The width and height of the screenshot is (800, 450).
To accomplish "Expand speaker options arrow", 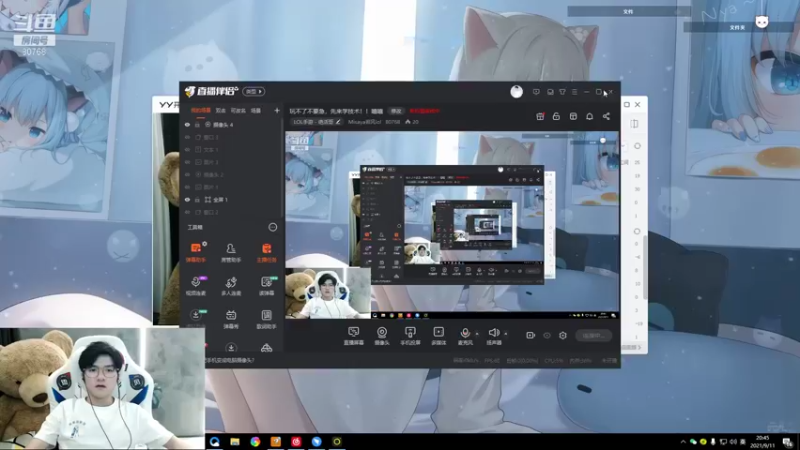I will pos(506,334).
